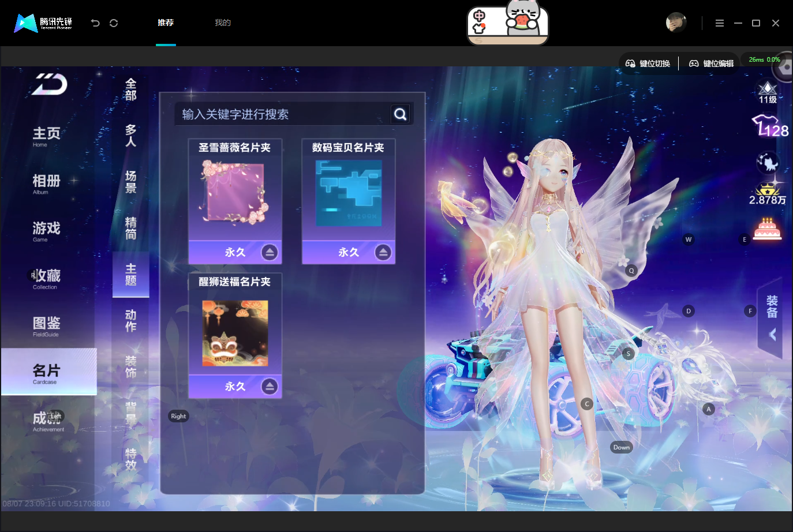
Task: Open 主页 Home in the sidebar
Action: click(47, 137)
